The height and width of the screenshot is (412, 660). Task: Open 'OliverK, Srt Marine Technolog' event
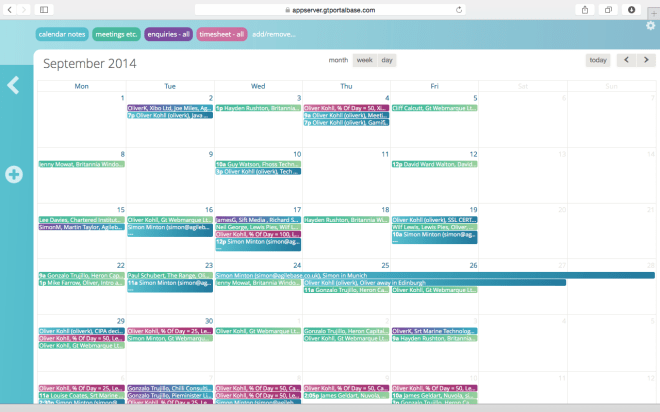pyautogui.click(x=434, y=331)
